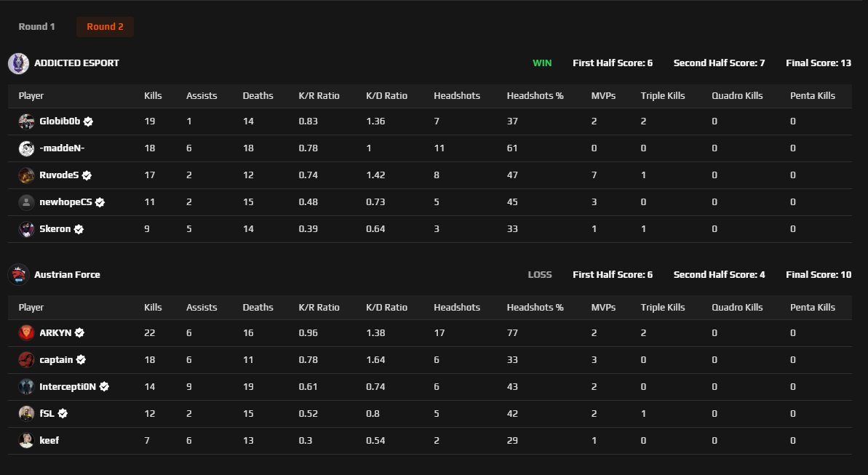Click the verified badge next to Skeron

(79, 229)
